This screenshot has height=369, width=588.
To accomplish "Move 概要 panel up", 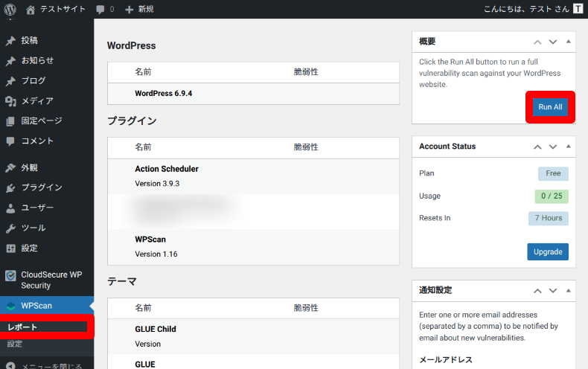I will pos(537,42).
